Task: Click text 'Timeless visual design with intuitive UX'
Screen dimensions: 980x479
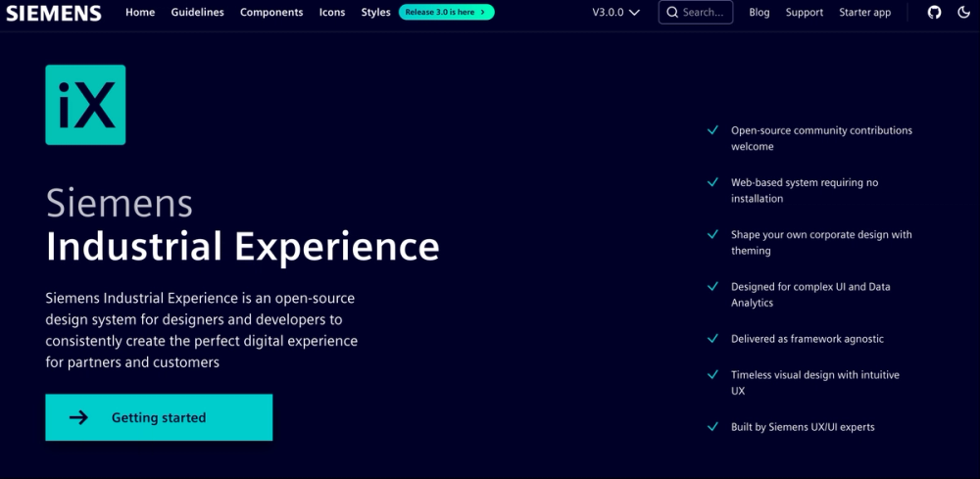Action: pyautogui.click(x=815, y=383)
